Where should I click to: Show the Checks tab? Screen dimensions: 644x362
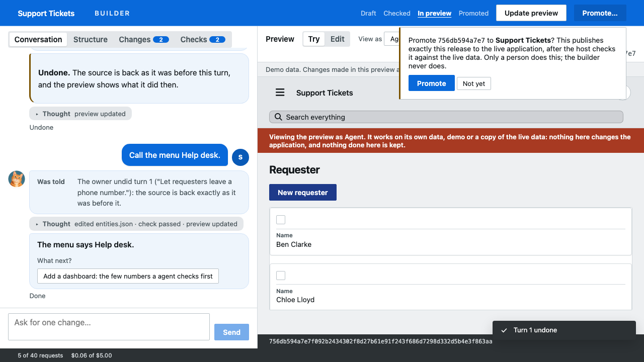pos(202,40)
